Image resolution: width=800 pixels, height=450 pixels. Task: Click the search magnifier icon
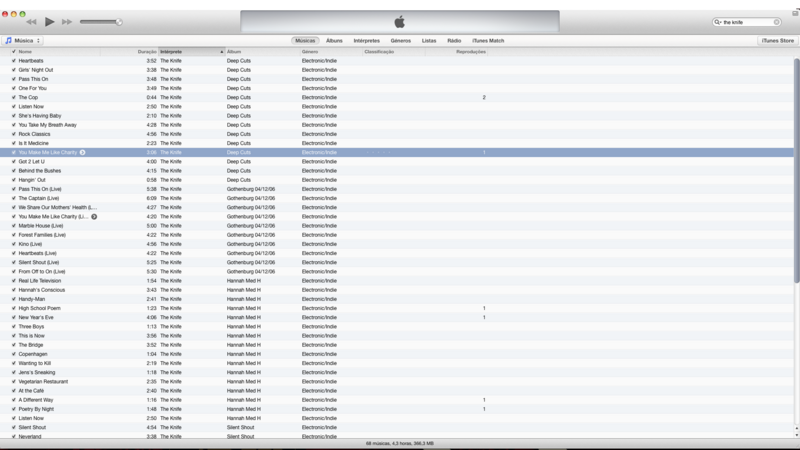click(718, 22)
